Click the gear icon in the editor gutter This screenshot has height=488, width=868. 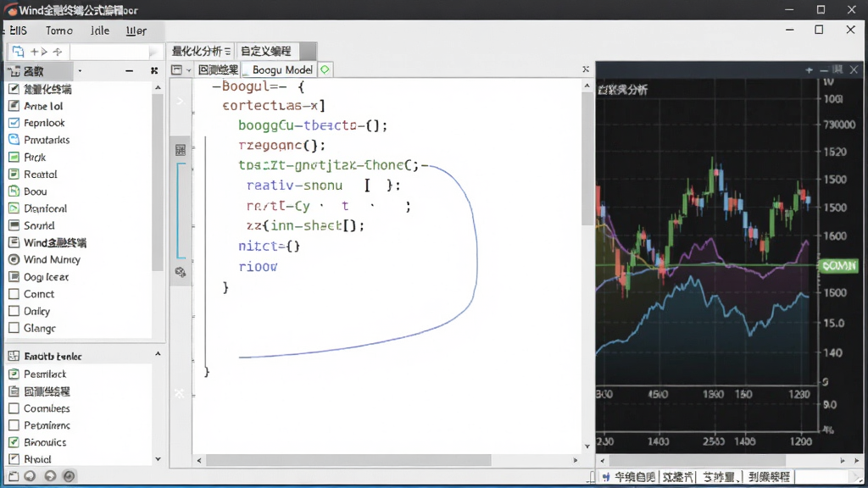(181, 272)
